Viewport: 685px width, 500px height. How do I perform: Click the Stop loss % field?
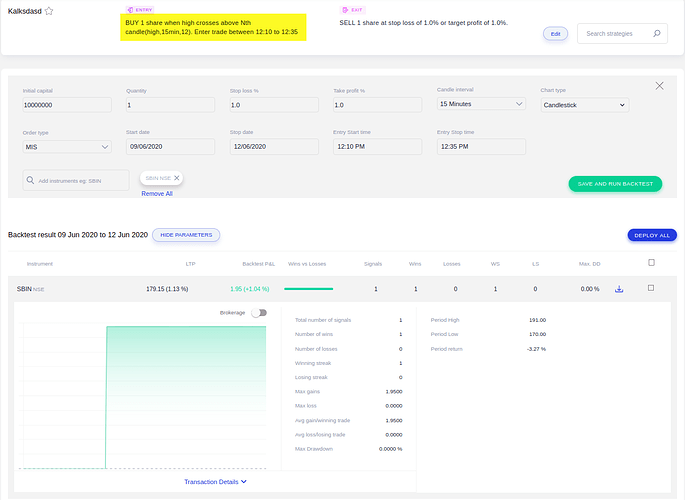pyautogui.click(x=274, y=105)
